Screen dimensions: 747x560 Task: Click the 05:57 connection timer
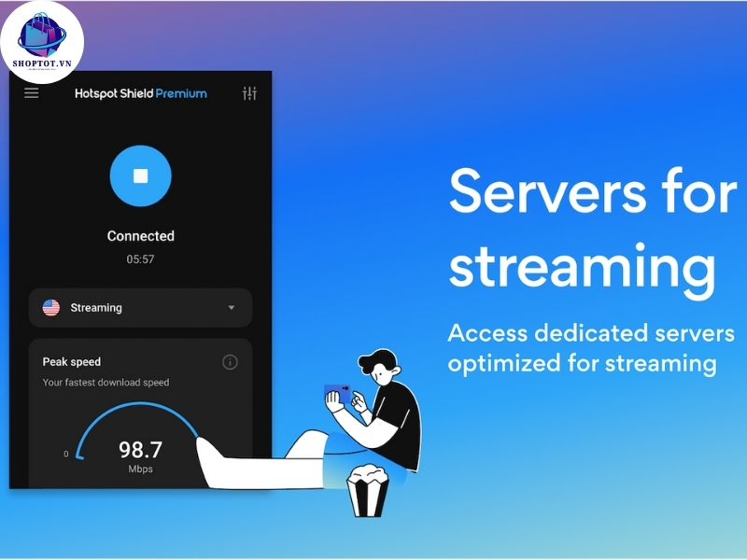[140, 259]
